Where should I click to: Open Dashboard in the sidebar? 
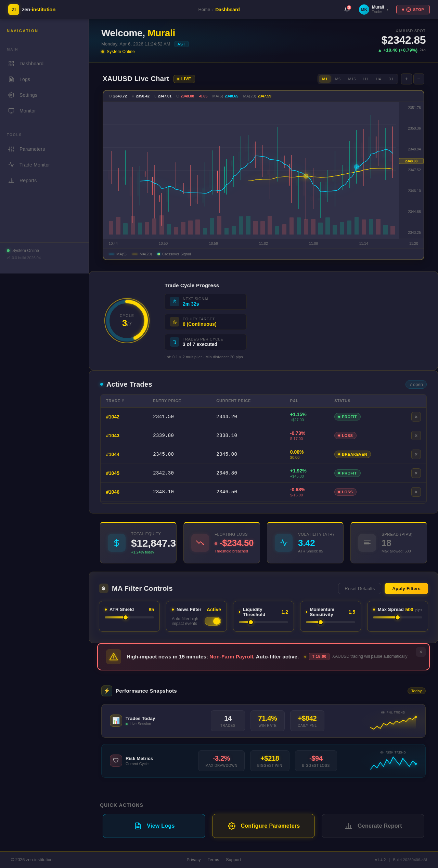click(44, 64)
